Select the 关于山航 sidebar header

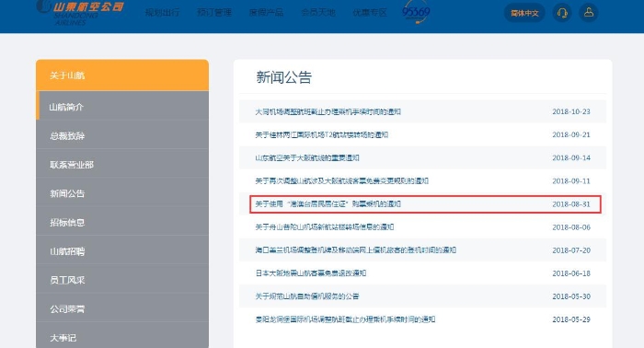click(x=122, y=75)
